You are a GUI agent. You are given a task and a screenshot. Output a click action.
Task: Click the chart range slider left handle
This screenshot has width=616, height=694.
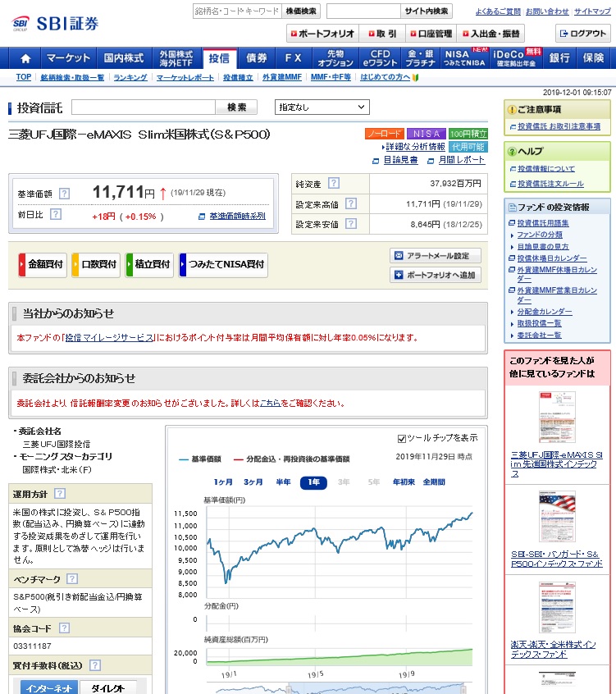pos(289,689)
